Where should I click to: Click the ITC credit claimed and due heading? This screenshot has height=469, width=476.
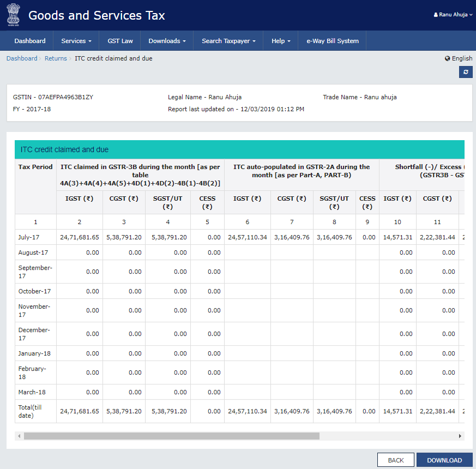pos(64,149)
